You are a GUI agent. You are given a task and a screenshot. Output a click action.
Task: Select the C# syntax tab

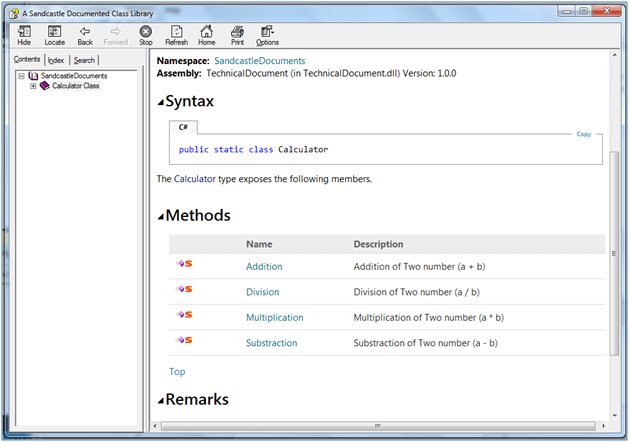pyautogui.click(x=183, y=127)
